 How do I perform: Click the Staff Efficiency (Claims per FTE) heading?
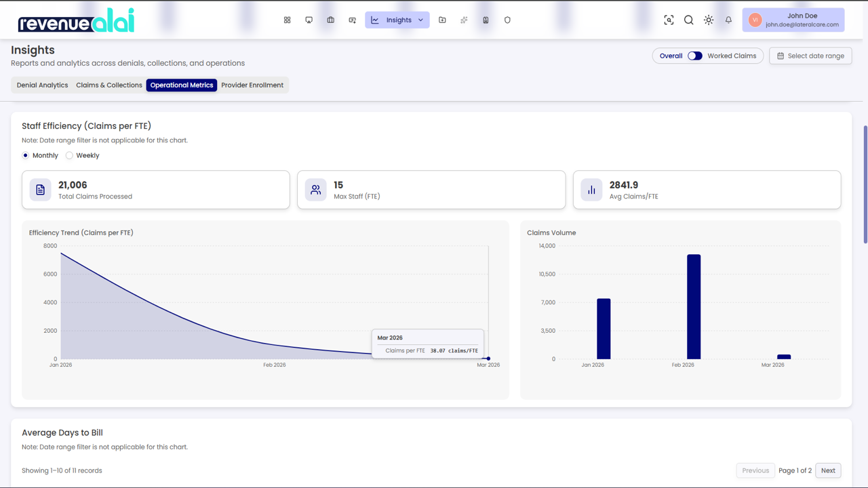click(x=86, y=125)
